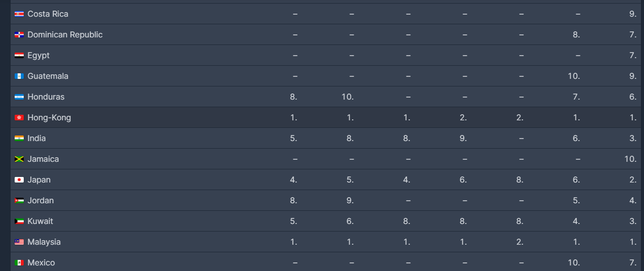This screenshot has height=271, width=644.
Task: Open the Japan country link
Action: [39, 180]
